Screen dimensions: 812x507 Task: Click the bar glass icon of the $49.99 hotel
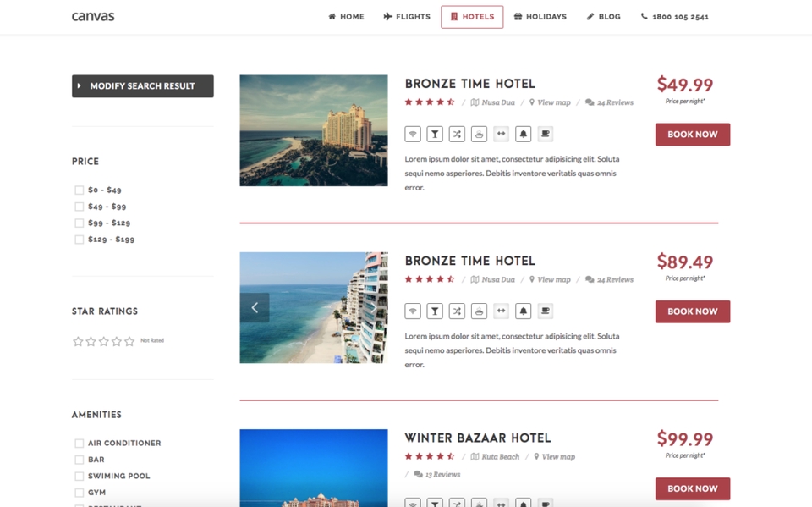pos(435,135)
